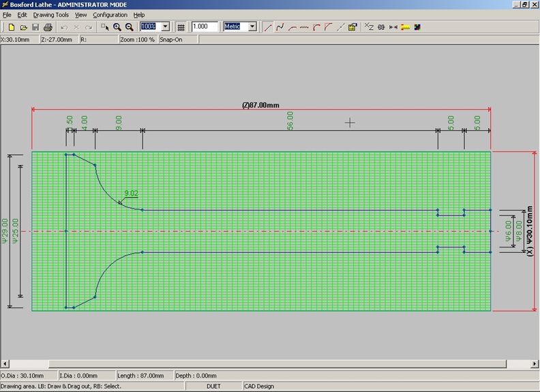Click the 56.00 dimension label

pyautogui.click(x=290, y=121)
